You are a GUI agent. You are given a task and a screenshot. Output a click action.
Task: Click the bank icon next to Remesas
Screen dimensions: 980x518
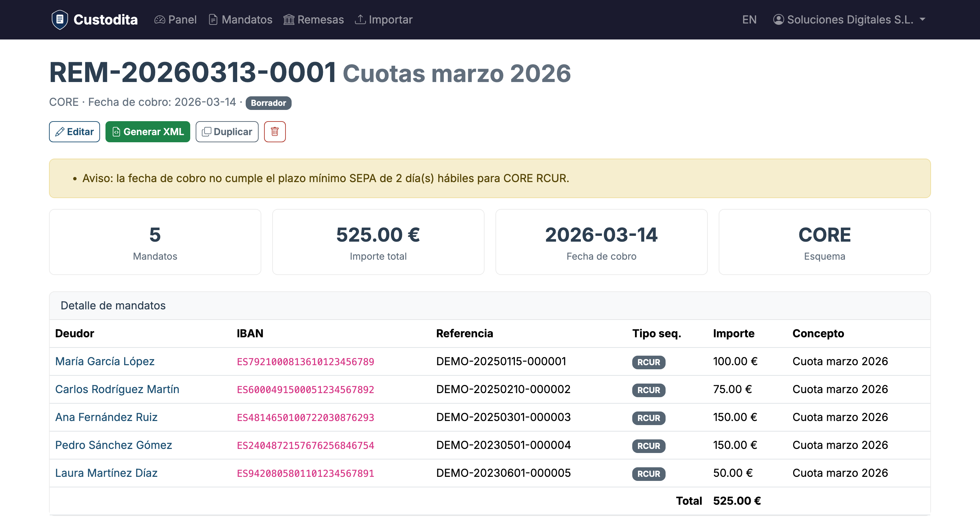(289, 19)
